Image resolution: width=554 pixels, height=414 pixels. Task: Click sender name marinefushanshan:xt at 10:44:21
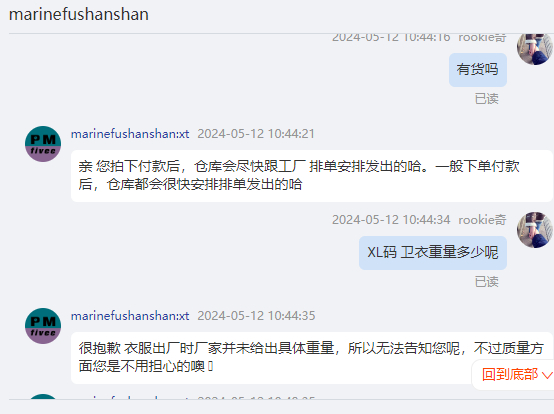[130, 134]
